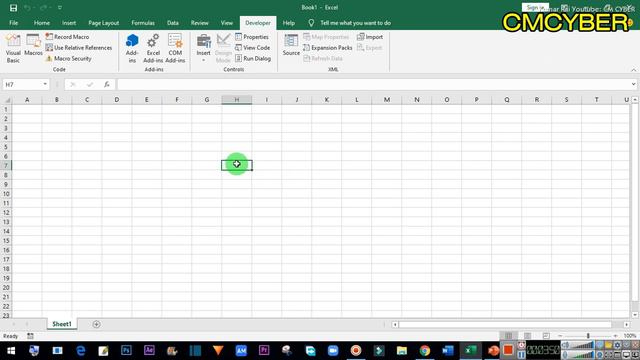Open the Name Box dropdown
The height and width of the screenshot is (360, 640).
coord(45,84)
